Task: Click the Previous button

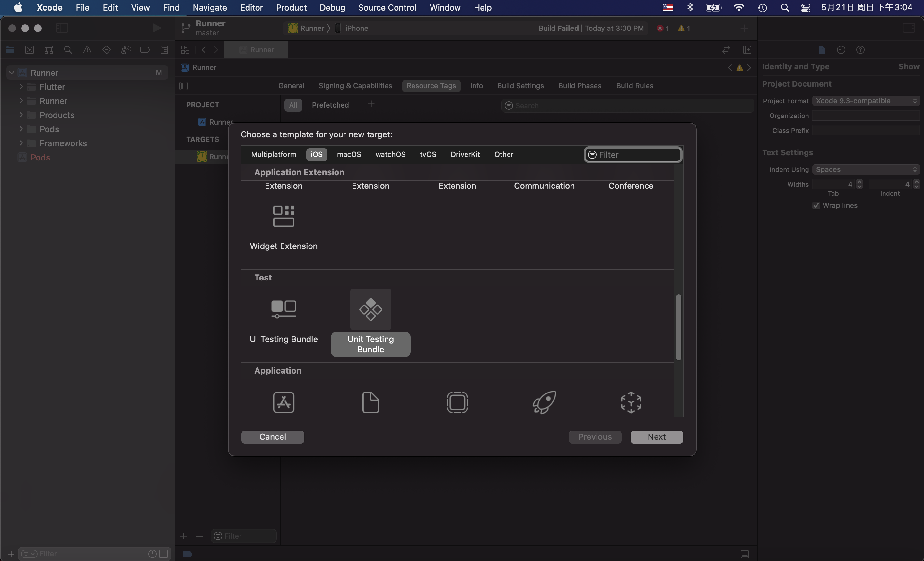Action: tap(595, 436)
